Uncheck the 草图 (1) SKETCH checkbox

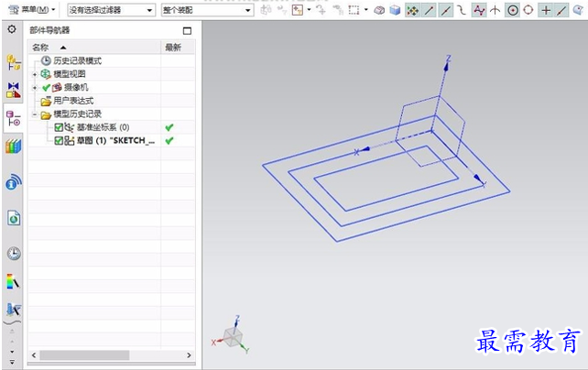point(59,141)
